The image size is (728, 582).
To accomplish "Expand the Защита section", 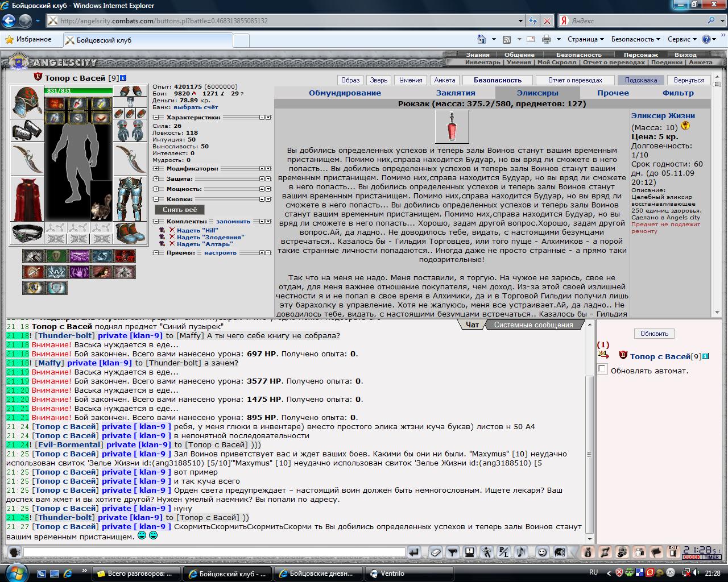I will (156, 179).
